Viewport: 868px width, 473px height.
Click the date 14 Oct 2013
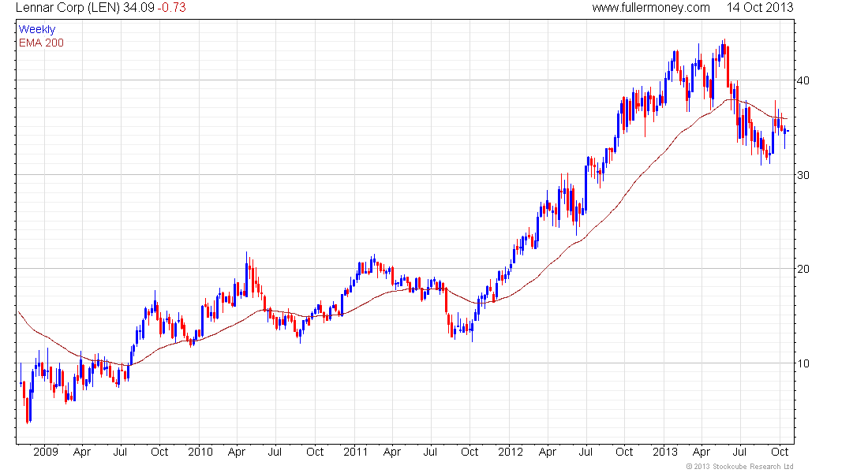pyautogui.click(x=760, y=8)
